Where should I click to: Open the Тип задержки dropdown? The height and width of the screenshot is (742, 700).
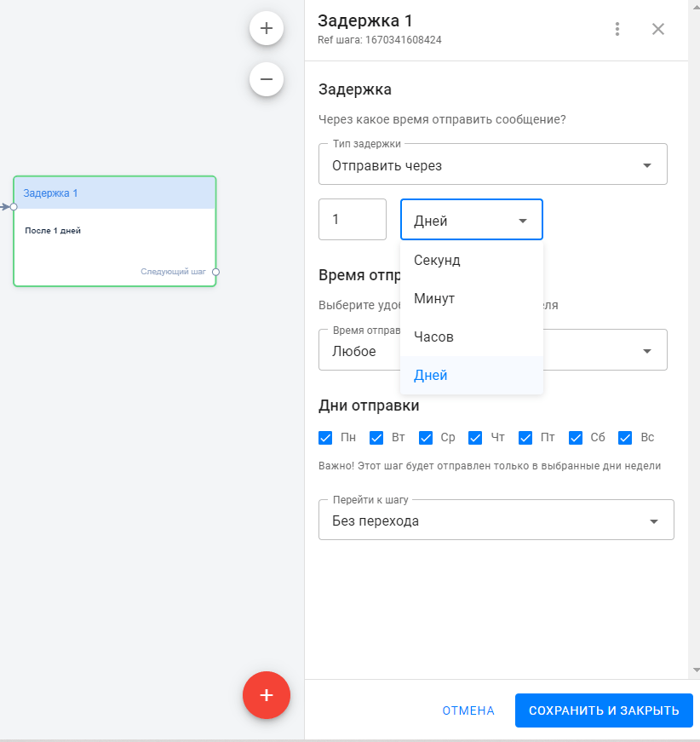[492, 165]
